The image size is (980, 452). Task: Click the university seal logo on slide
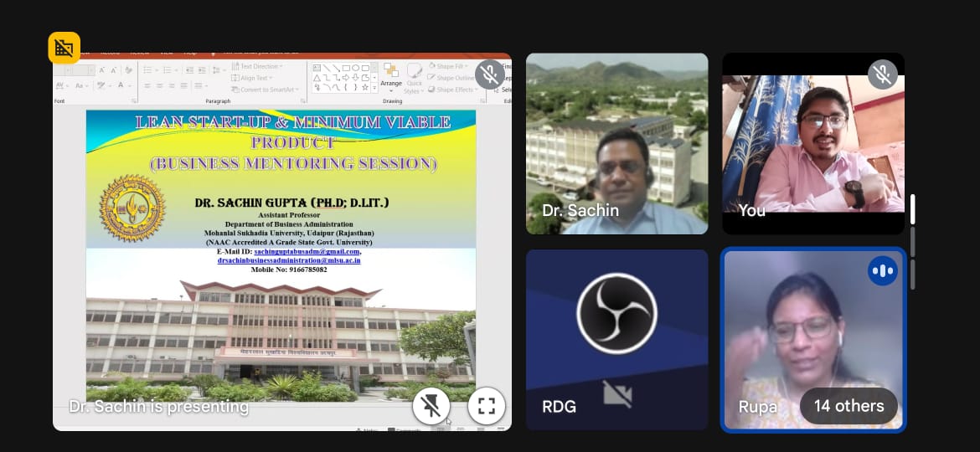tap(132, 208)
